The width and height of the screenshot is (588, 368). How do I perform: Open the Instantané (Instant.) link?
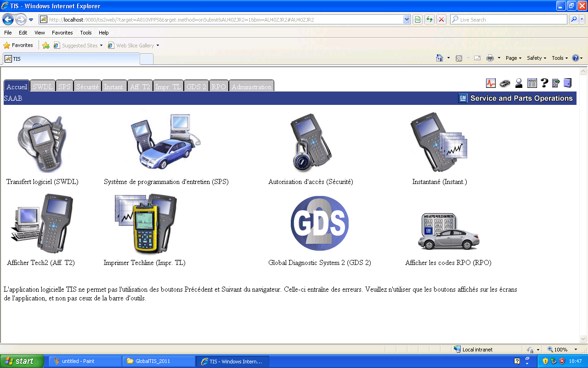click(x=438, y=143)
